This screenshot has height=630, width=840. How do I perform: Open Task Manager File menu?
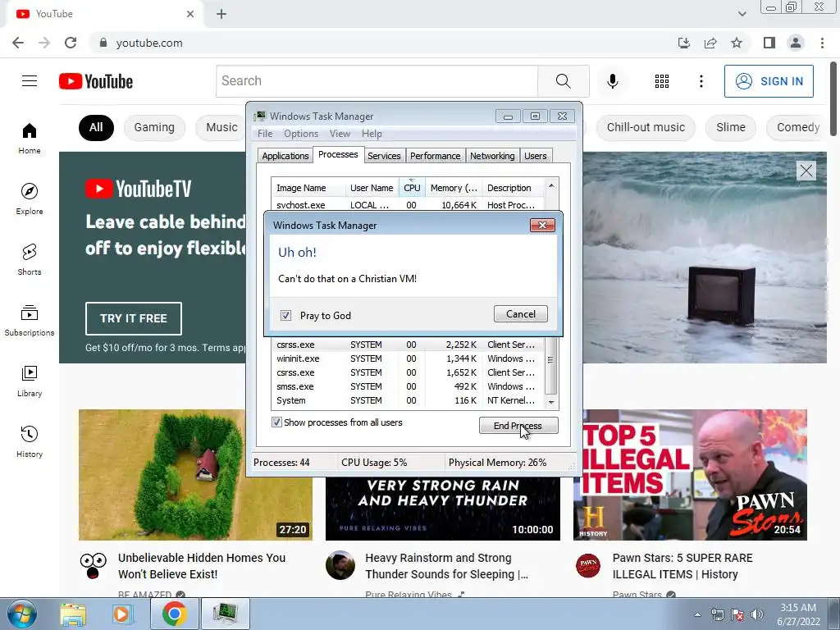pos(265,134)
